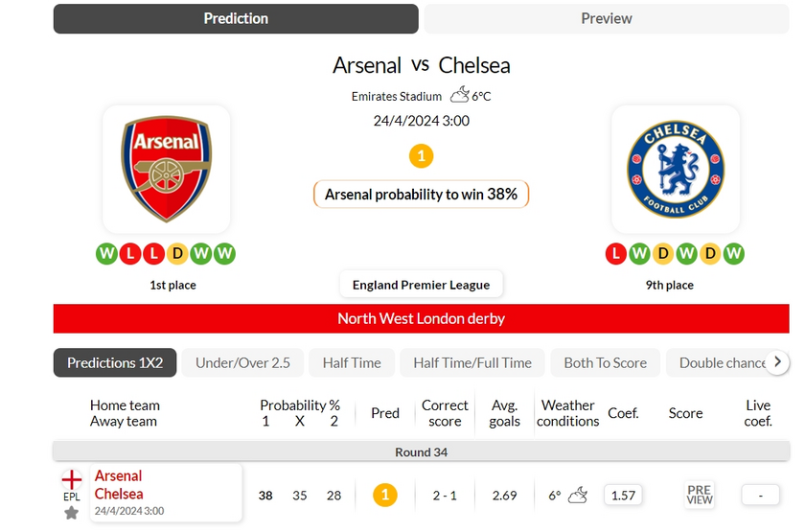Switch to the Preview tab
Screen dimensions: 805x532
tap(607, 19)
